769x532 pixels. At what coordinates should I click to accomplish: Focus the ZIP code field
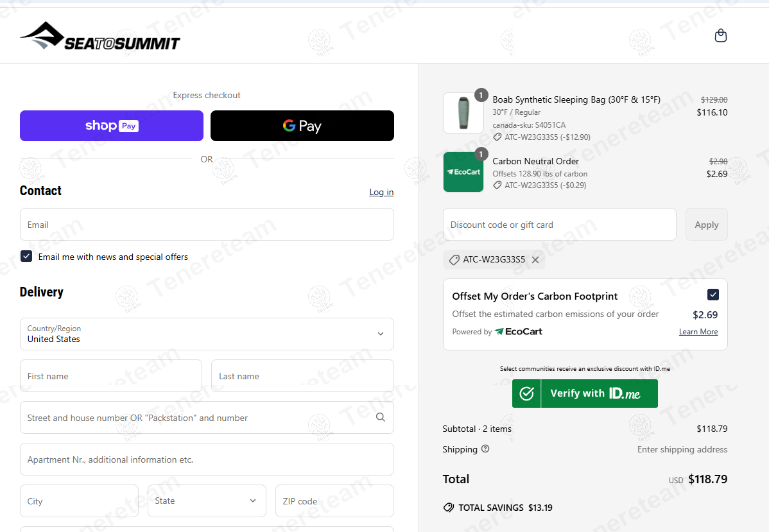334,501
